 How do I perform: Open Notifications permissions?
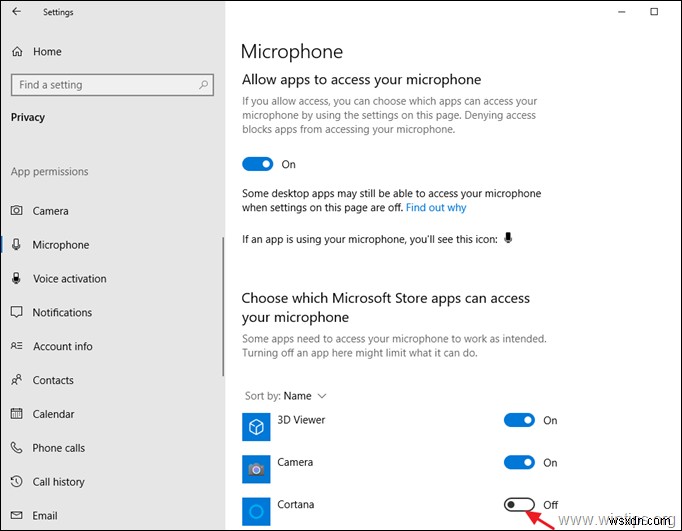click(x=62, y=312)
